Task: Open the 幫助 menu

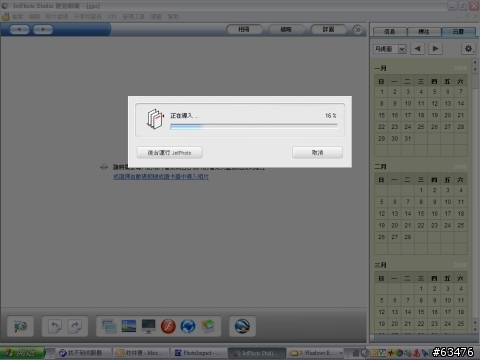Action: pos(173,17)
